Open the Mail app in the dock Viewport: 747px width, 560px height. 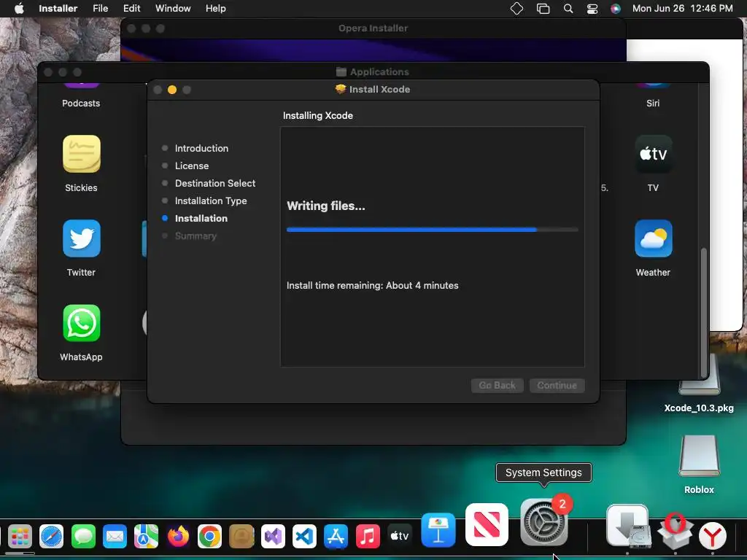coord(115,537)
